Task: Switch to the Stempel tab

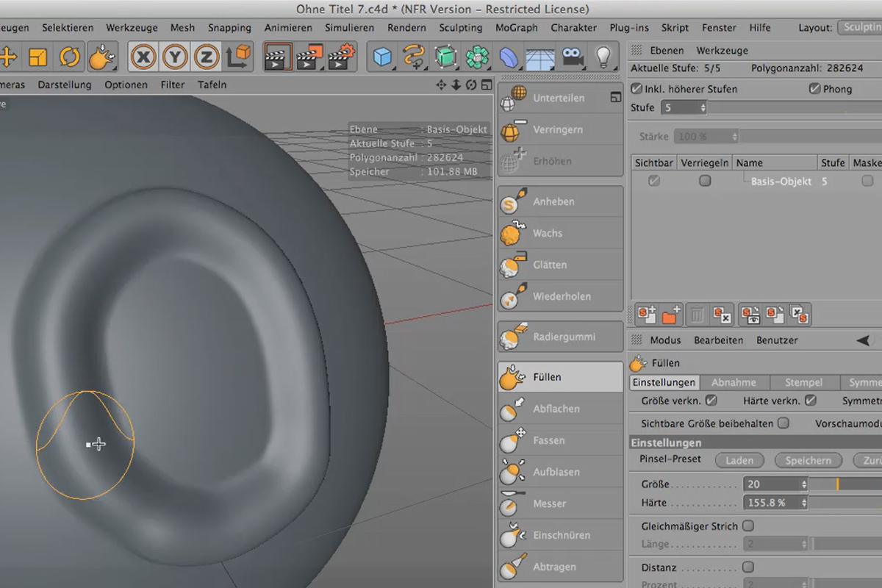Action: pos(804,382)
